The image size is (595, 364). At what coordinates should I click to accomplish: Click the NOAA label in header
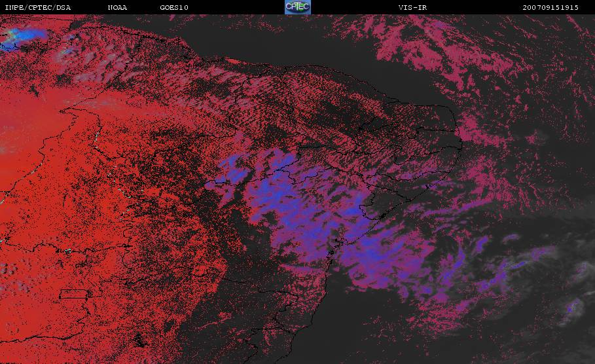click(117, 8)
